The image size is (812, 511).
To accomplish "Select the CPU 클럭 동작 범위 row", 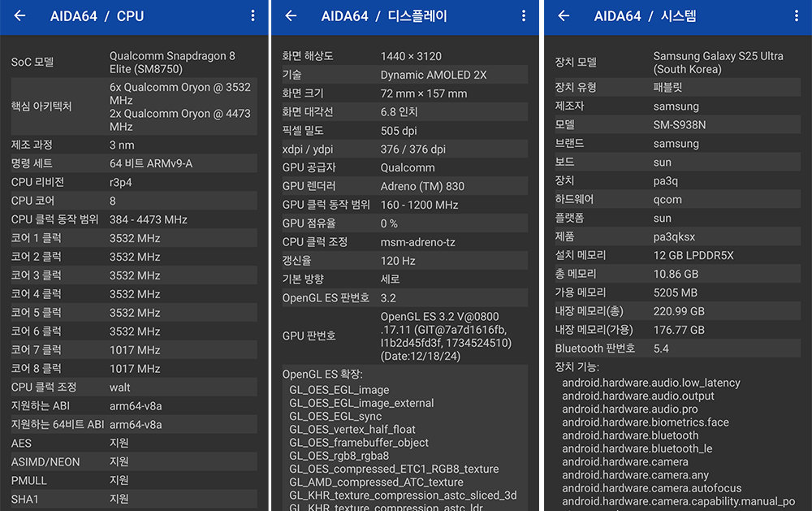I will coord(134,219).
